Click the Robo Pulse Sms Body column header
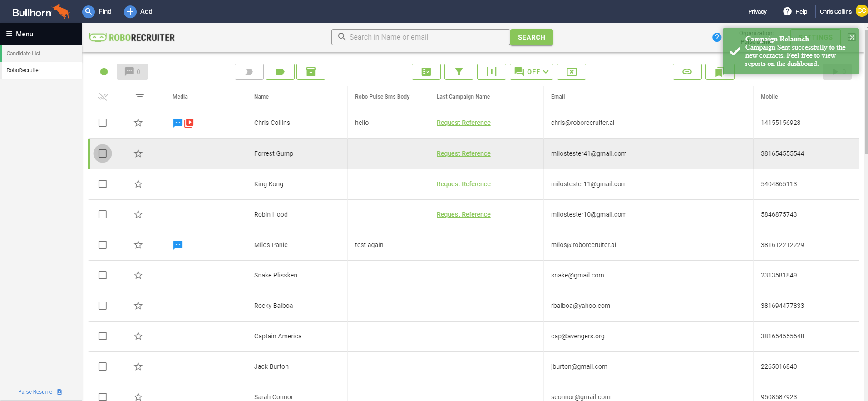 (382, 97)
